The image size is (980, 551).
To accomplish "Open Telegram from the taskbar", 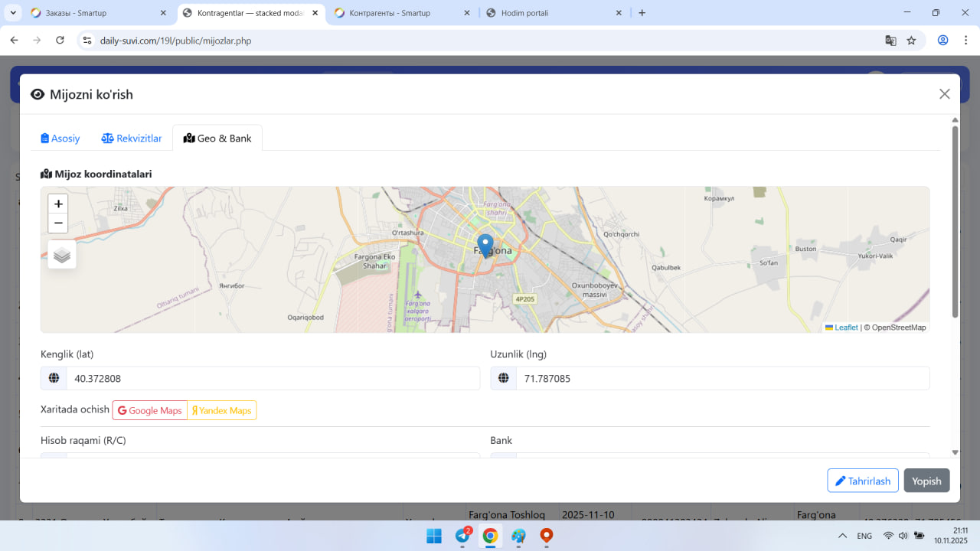I will [x=463, y=536].
